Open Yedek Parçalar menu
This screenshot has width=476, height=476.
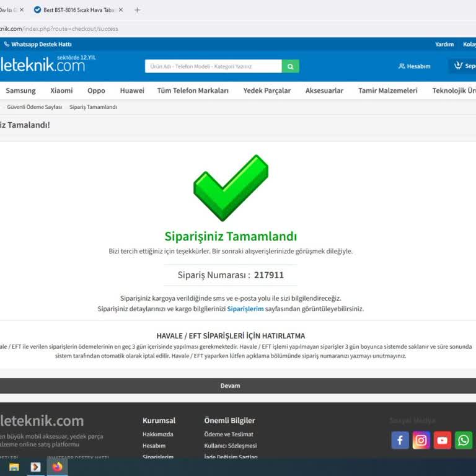(267, 90)
